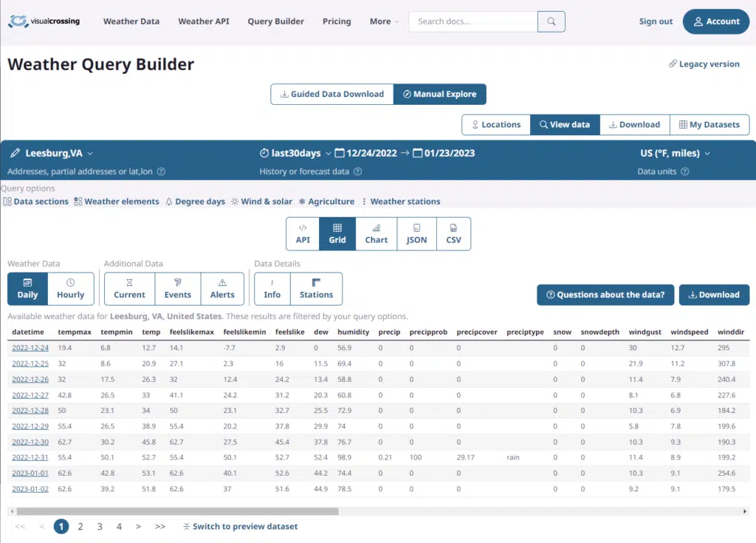Click the search magnifier icon button
756x543 pixels.
[551, 21]
